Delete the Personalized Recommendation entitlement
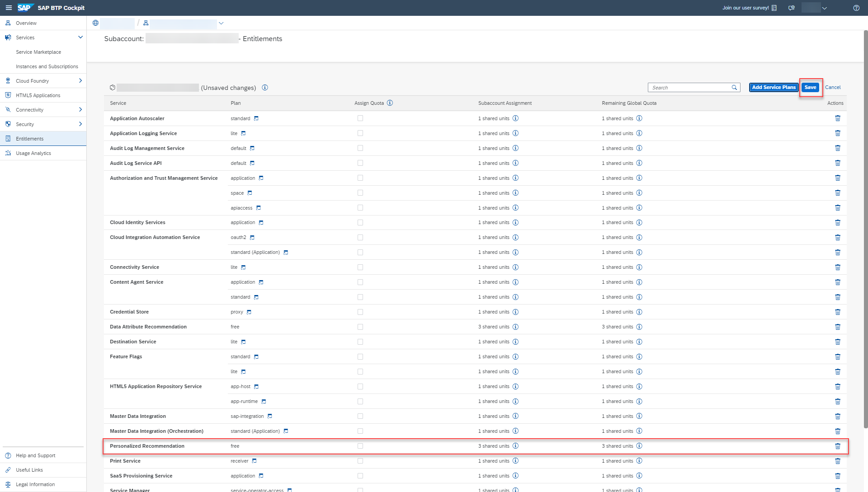This screenshot has height=492, width=868. tap(838, 446)
